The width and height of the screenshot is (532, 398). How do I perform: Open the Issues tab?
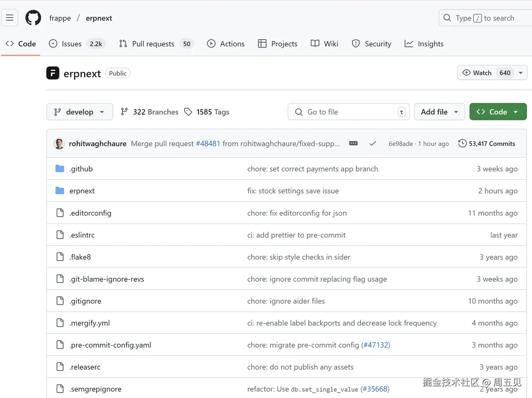(x=78, y=44)
